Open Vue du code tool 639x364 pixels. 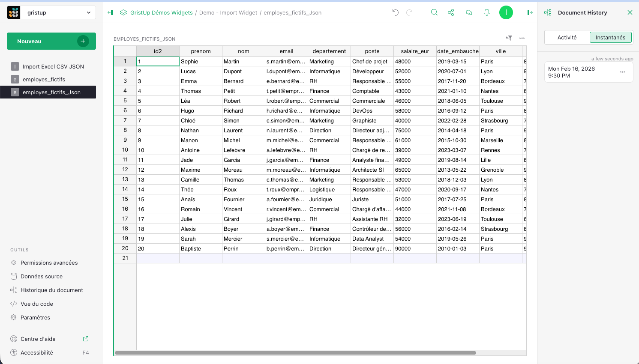coord(37,304)
